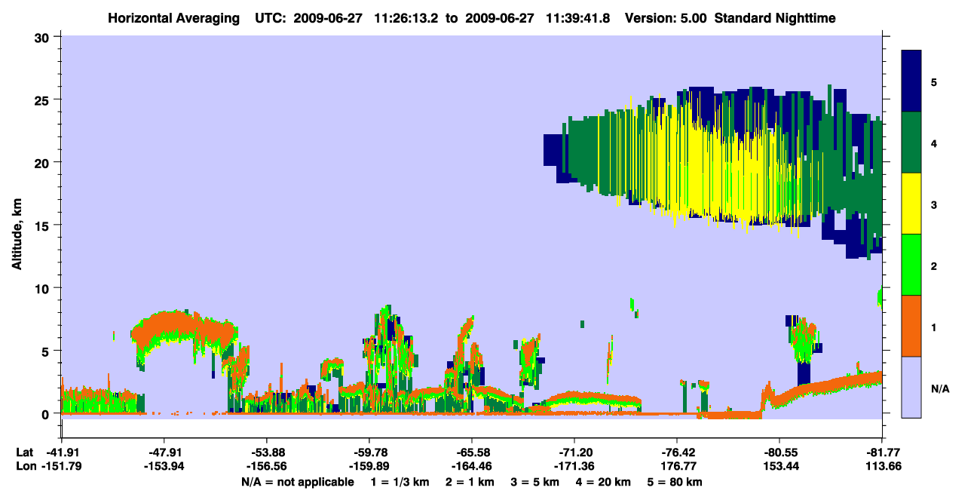Click latitude value -81.77

click(x=881, y=452)
